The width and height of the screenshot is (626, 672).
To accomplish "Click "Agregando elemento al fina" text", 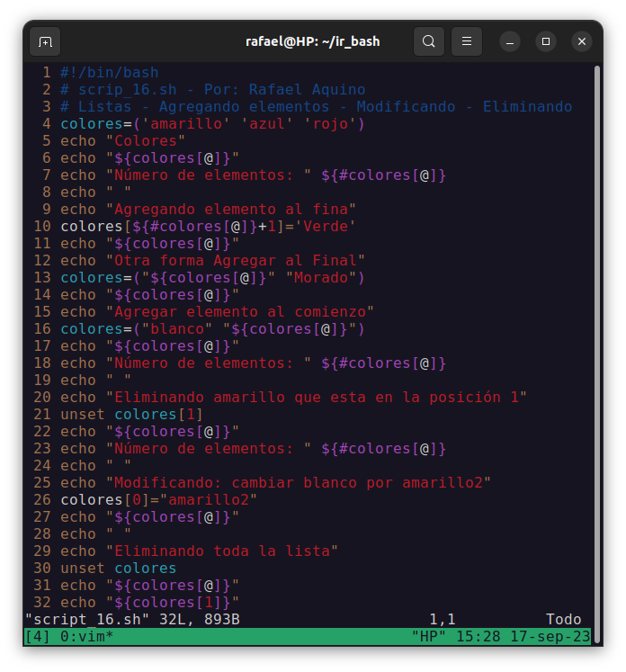I will pos(230,210).
